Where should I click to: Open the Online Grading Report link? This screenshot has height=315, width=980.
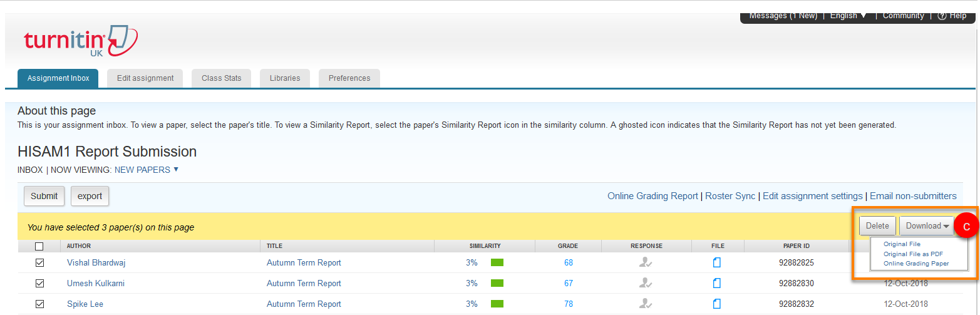pyautogui.click(x=652, y=196)
